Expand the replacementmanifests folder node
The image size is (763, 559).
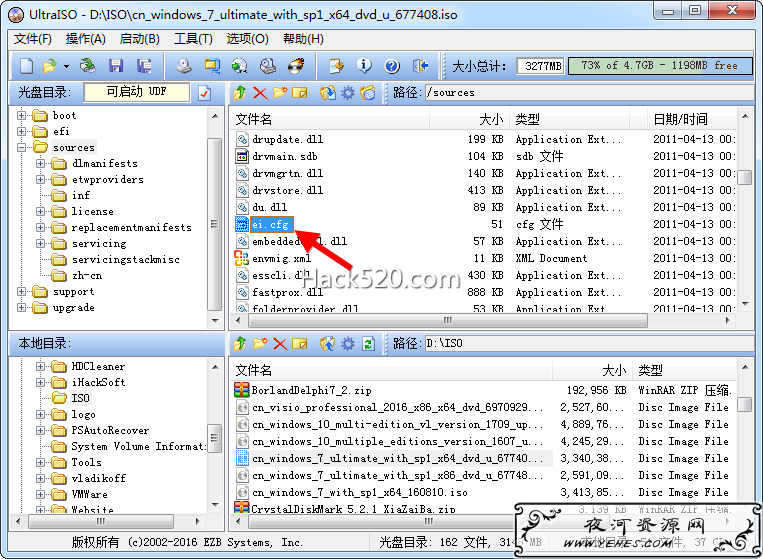40,228
